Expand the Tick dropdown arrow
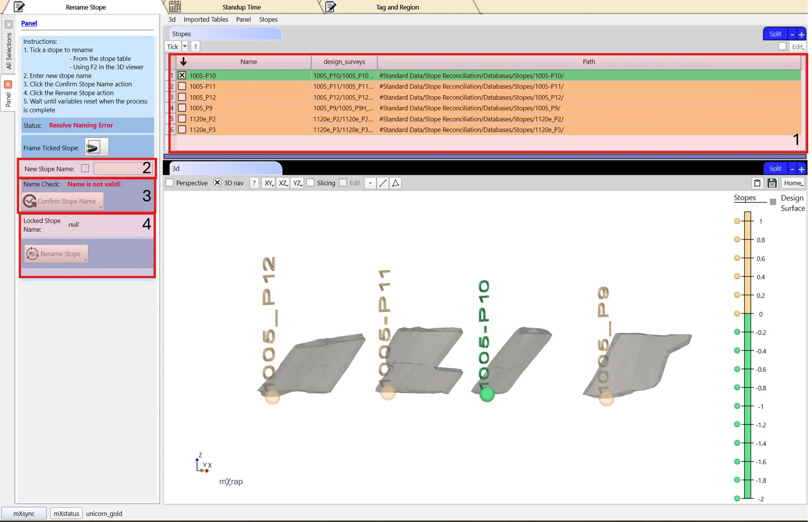 [x=185, y=46]
